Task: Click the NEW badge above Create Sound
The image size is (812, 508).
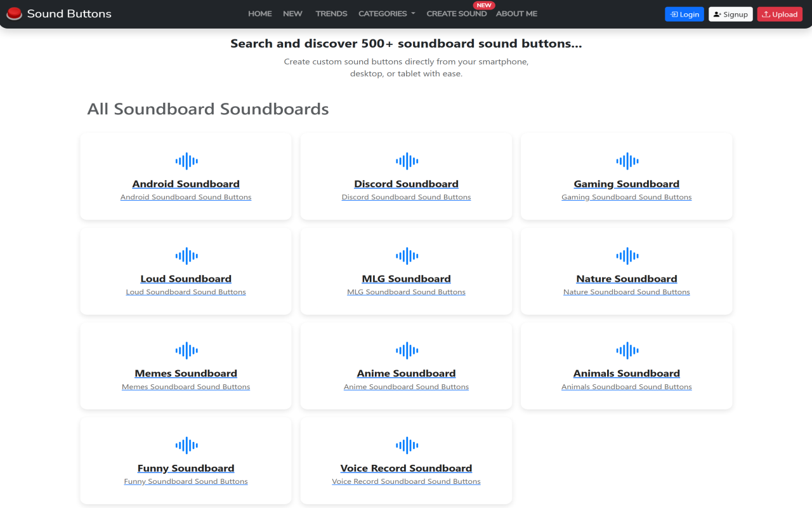Action: coord(483,5)
